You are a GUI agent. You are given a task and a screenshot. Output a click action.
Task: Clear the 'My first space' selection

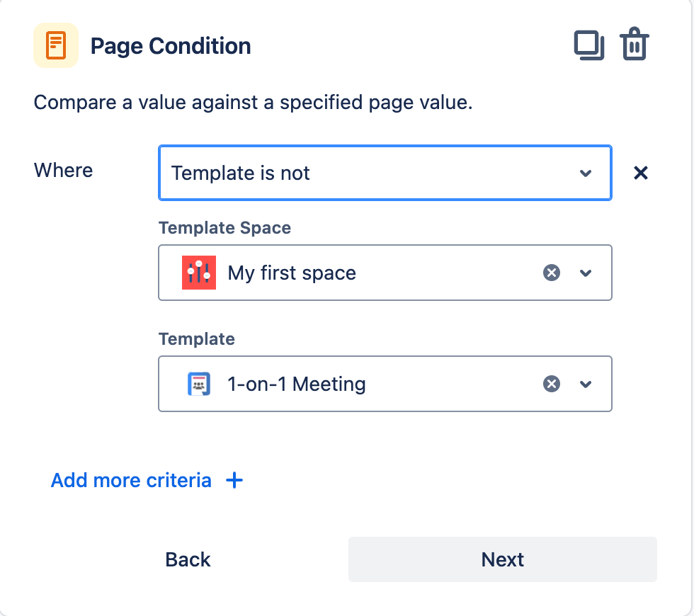click(x=552, y=273)
